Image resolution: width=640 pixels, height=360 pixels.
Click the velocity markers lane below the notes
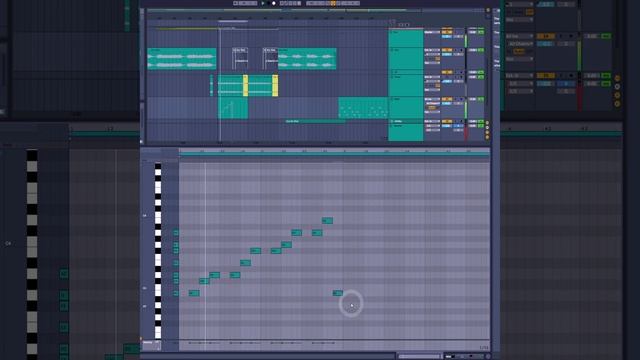coord(334,343)
